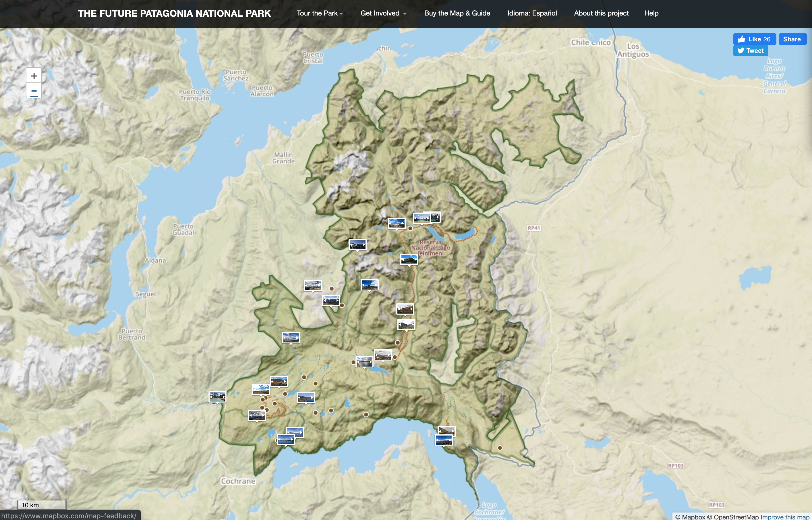812x520 pixels.
Task: Open photo thumbnail left of Cochrane park boundary
Action: click(217, 396)
